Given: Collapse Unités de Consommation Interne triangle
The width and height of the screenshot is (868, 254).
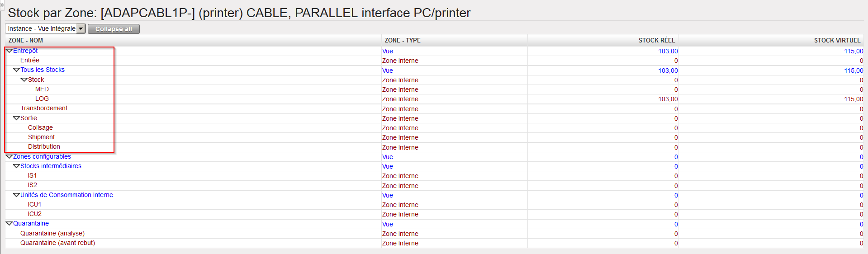Looking at the screenshot, I should (16, 195).
